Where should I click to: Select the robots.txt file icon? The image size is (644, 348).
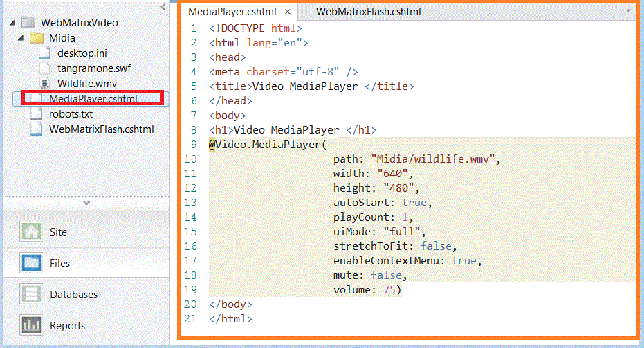click(x=36, y=113)
